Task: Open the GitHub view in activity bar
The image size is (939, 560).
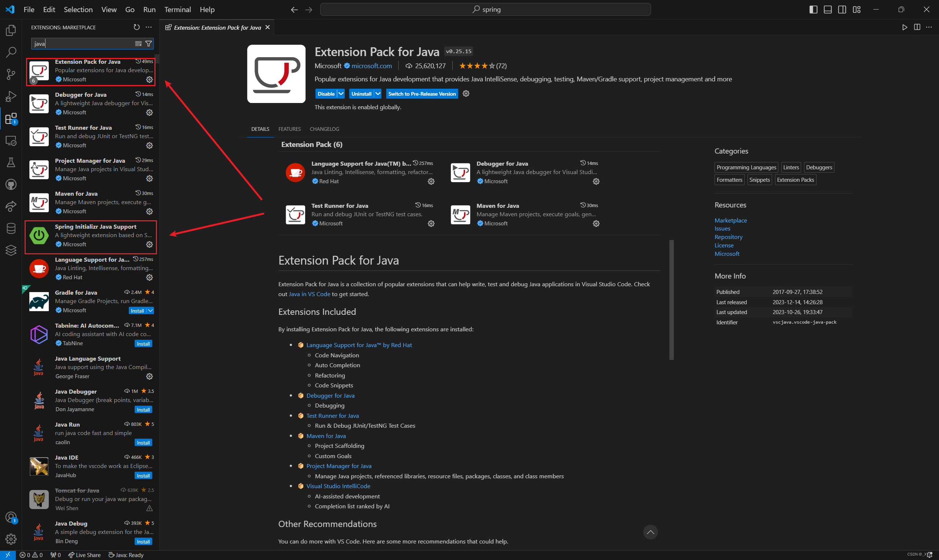Action: 11,184
